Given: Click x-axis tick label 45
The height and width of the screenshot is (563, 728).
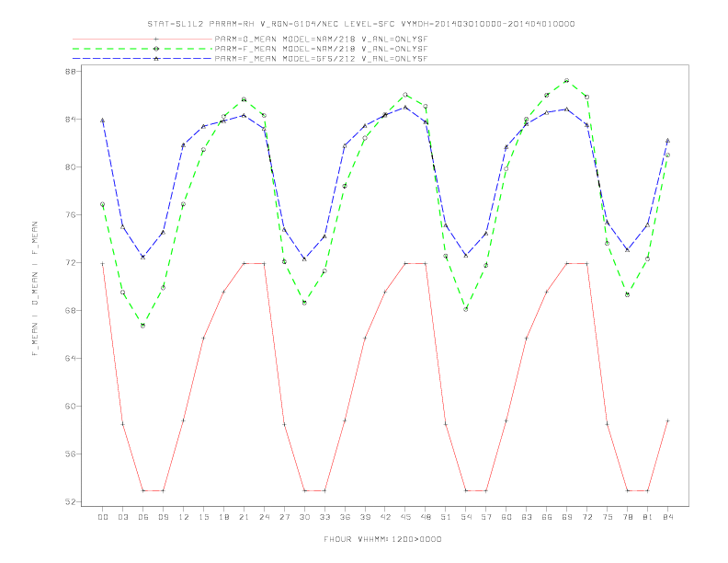Looking at the screenshot, I should coord(405,517).
